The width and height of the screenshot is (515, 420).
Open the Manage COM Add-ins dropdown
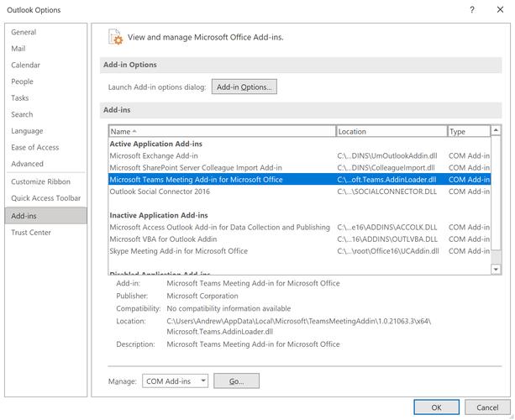coord(175,381)
